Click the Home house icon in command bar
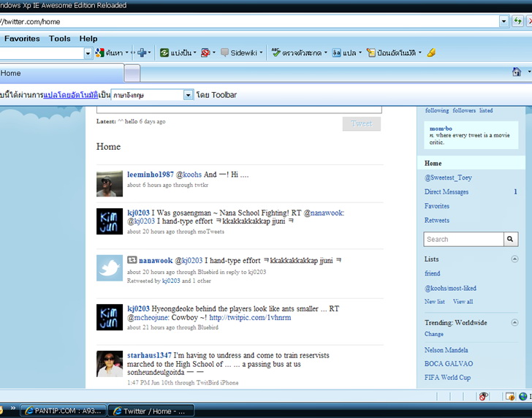This screenshot has width=532, height=418. click(x=517, y=72)
